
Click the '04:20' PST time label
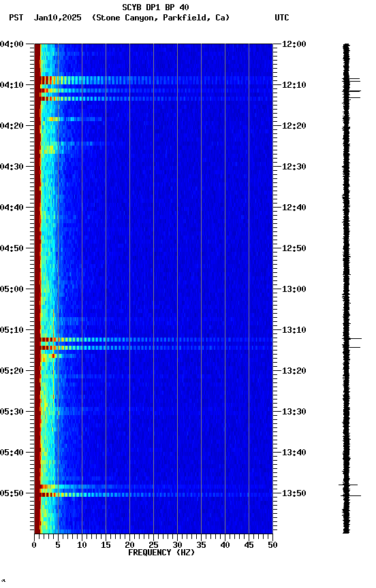pos(12,126)
